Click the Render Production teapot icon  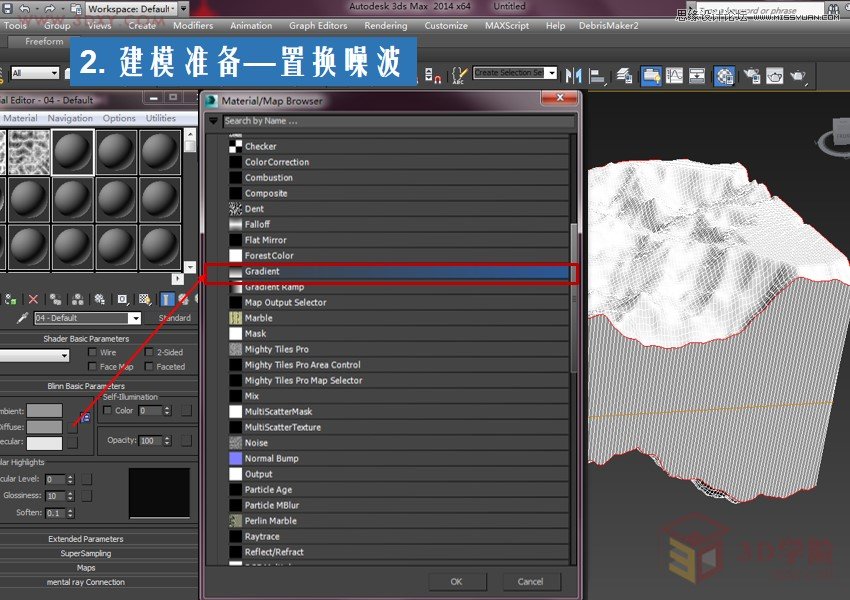tap(798, 75)
